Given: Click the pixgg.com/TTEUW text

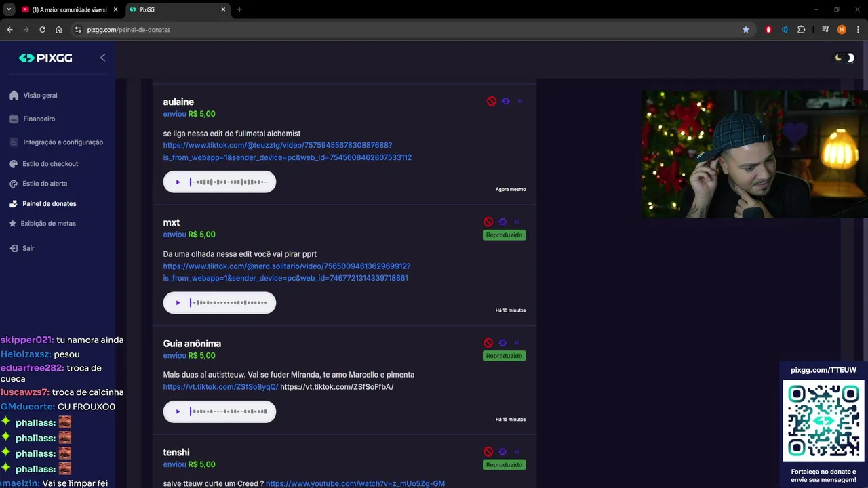Looking at the screenshot, I should click(x=823, y=370).
